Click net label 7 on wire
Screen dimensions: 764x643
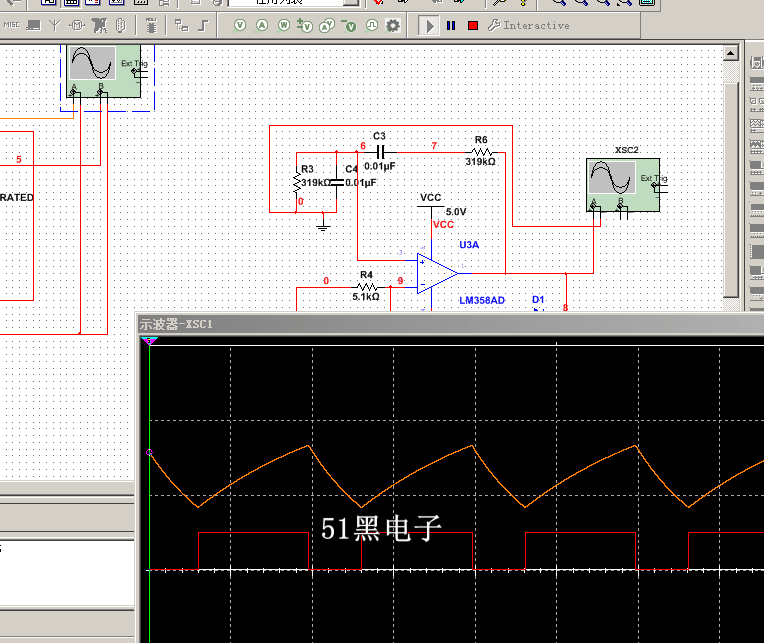pos(434,146)
